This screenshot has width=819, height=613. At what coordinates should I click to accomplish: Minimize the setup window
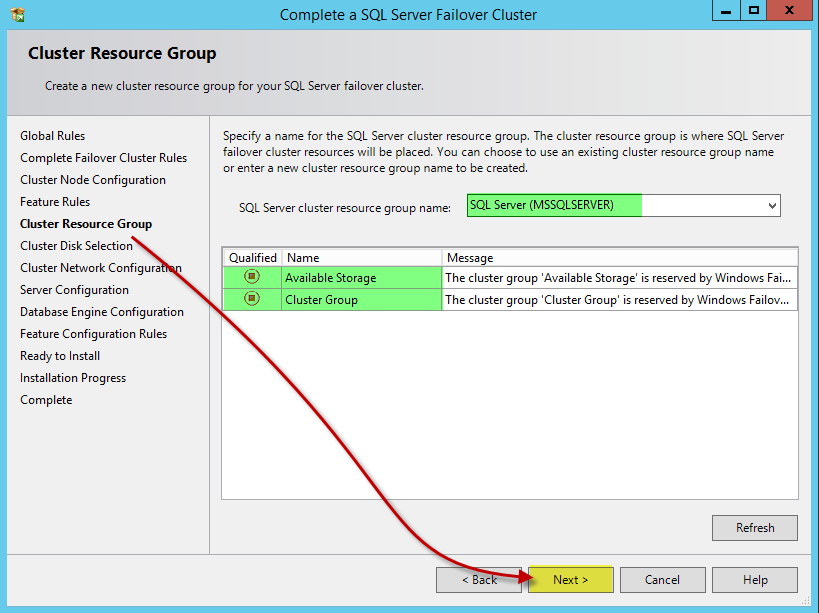click(726, 10)
